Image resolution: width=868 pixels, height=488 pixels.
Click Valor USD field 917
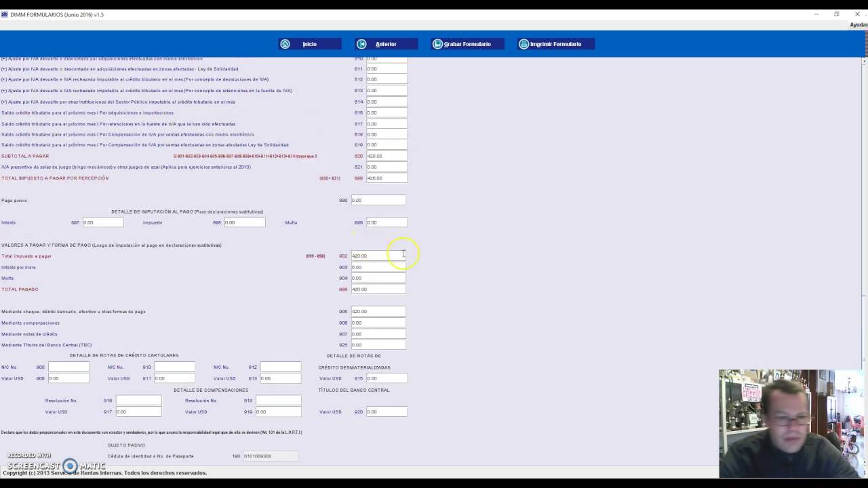pos(138,411)
